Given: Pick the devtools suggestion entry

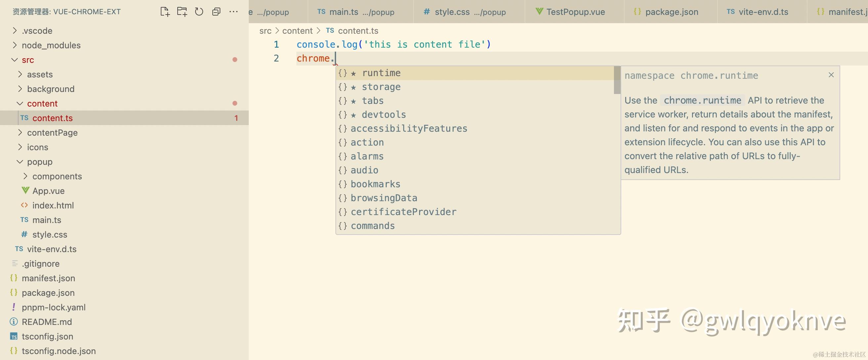Looking at the screenshot, I should click(x=384, y=114).
